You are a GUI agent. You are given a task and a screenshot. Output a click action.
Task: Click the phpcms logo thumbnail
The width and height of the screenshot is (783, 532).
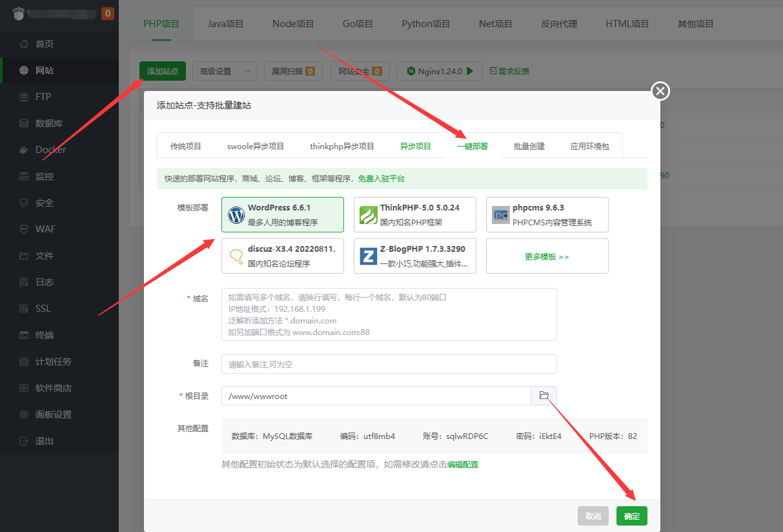point(501,215)
